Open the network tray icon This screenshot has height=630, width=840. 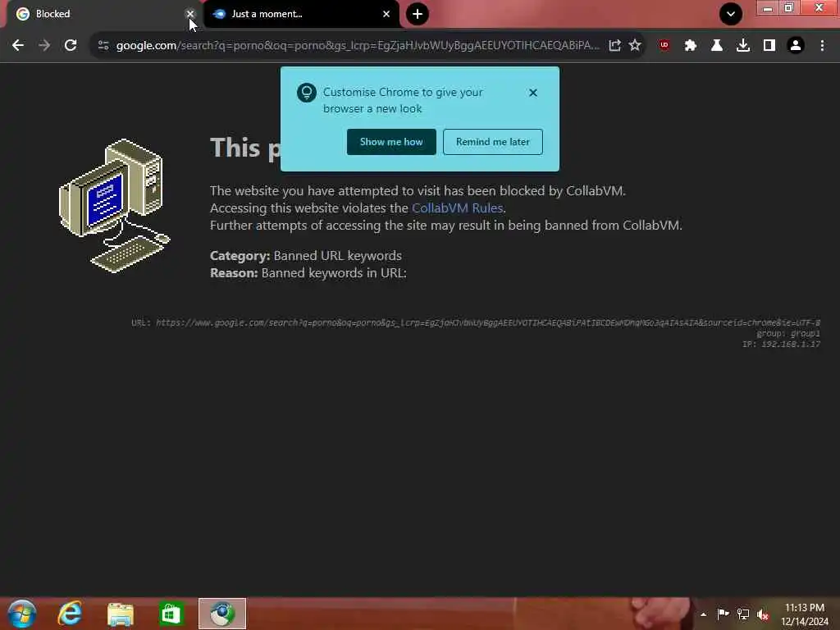pos(743,614)
